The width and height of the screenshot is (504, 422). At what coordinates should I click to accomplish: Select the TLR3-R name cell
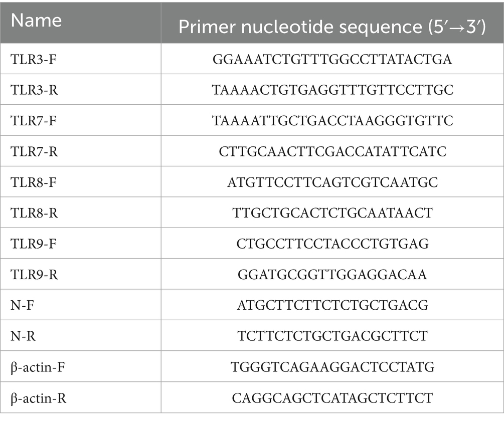(34, 90)
